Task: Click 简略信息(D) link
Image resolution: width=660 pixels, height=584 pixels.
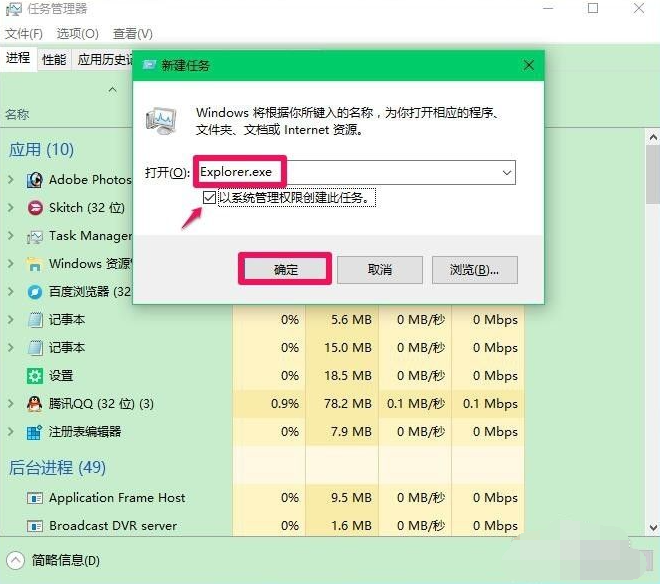Action: point(66,560)
